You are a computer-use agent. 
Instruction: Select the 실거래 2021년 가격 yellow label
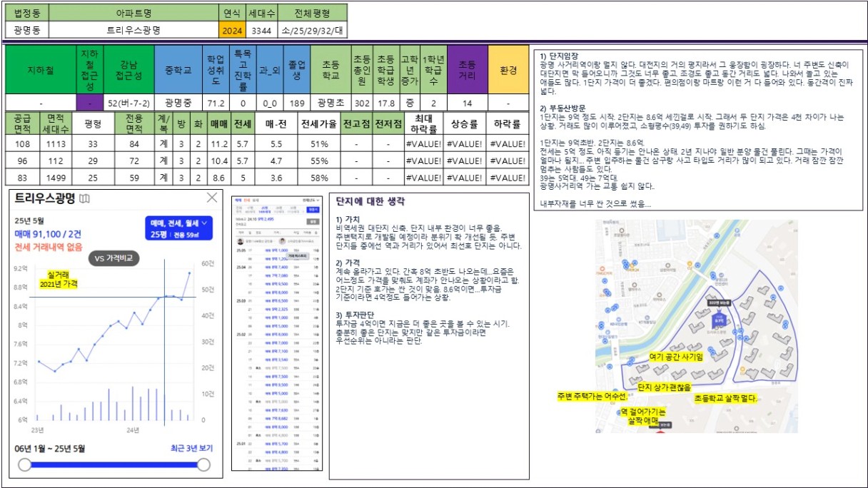click(x=58, y=278)
